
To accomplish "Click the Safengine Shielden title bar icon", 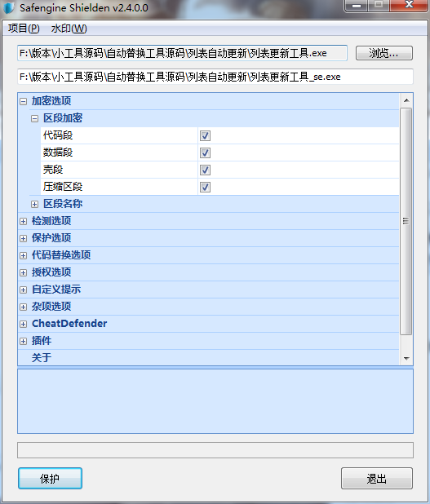I will [x=9, y=7].
